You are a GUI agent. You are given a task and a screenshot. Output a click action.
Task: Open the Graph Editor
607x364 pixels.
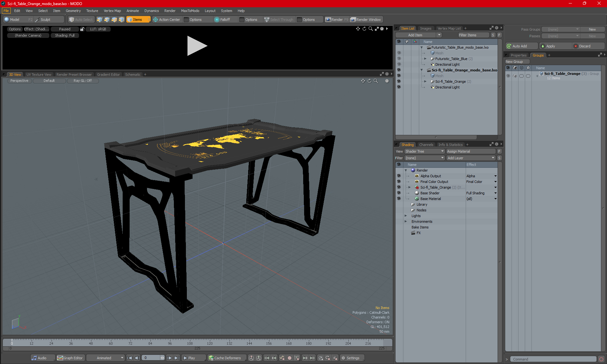(x=70, y=358)
